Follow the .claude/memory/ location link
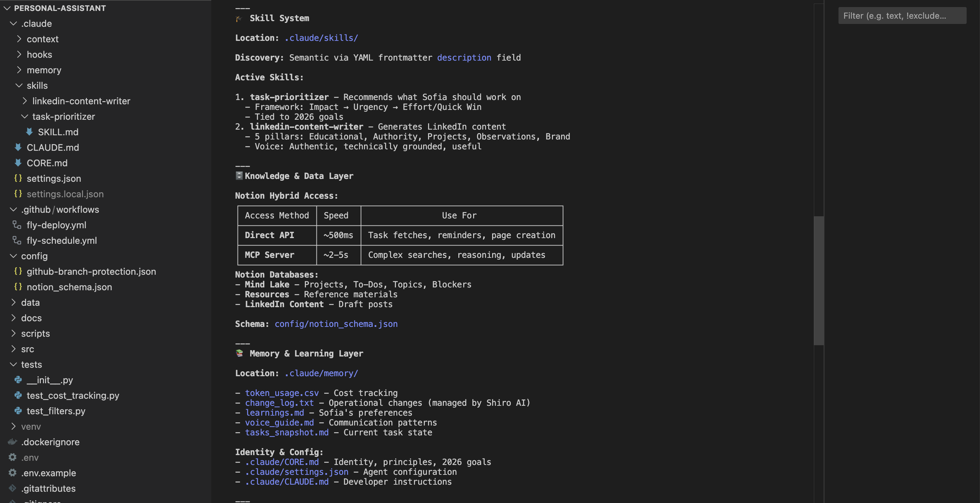The image size is (980, 503). (x=321, y=373)
